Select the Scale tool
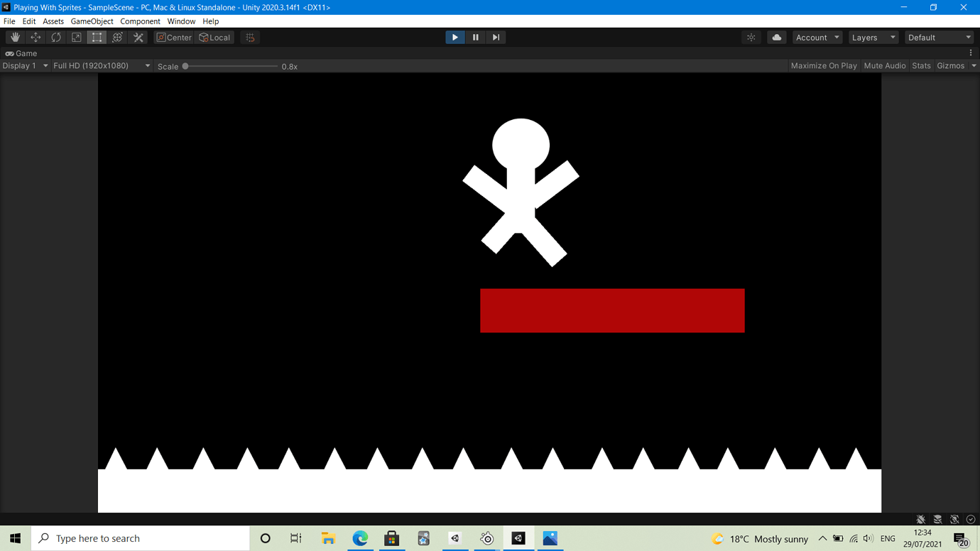Viewport: 980px width, 551px height. 76,37
